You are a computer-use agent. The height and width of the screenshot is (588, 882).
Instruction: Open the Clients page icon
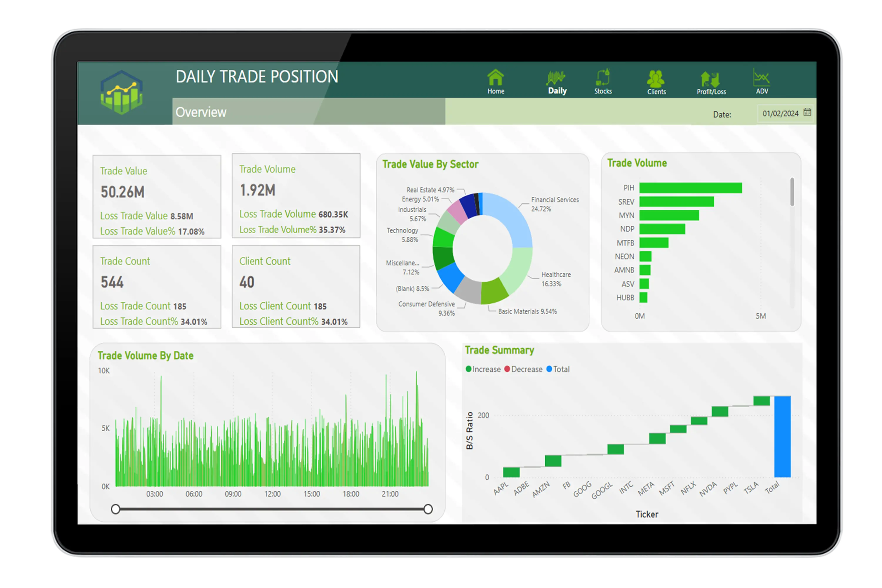click(656, 79)
